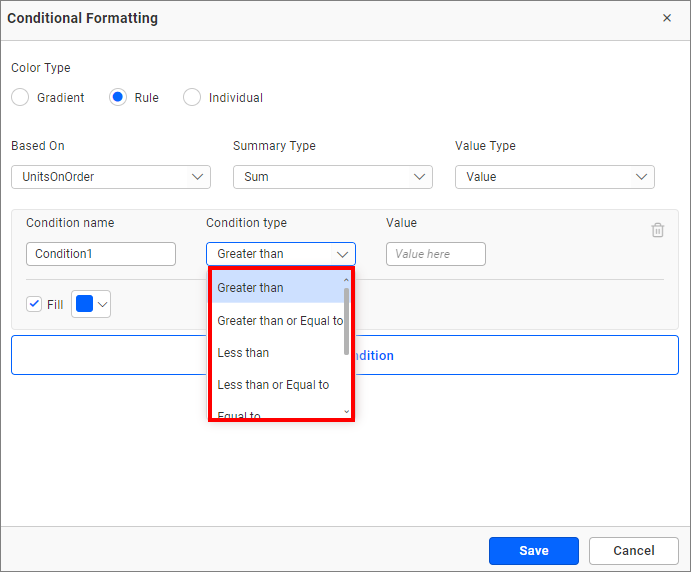Toggle the Fill checkbox
691x572 pixels.
coord(34,304)
